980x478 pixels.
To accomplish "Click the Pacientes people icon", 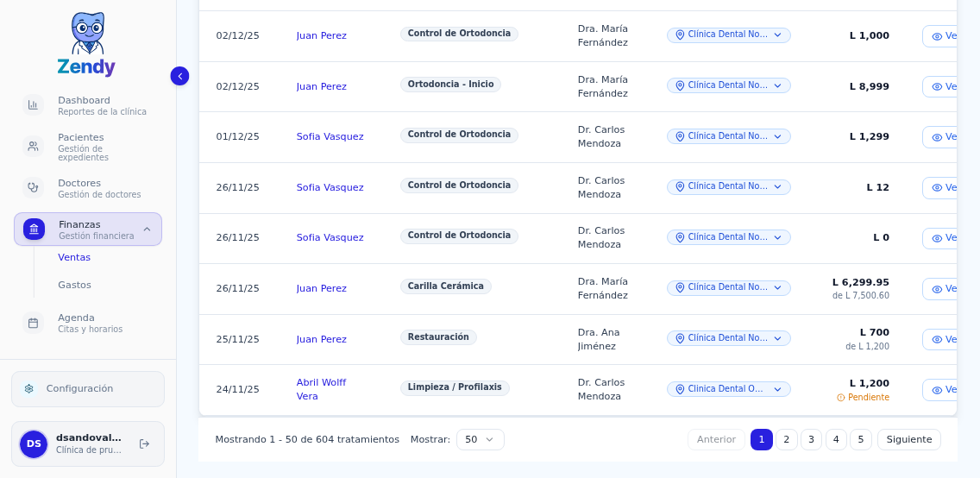I will point(34,147).
